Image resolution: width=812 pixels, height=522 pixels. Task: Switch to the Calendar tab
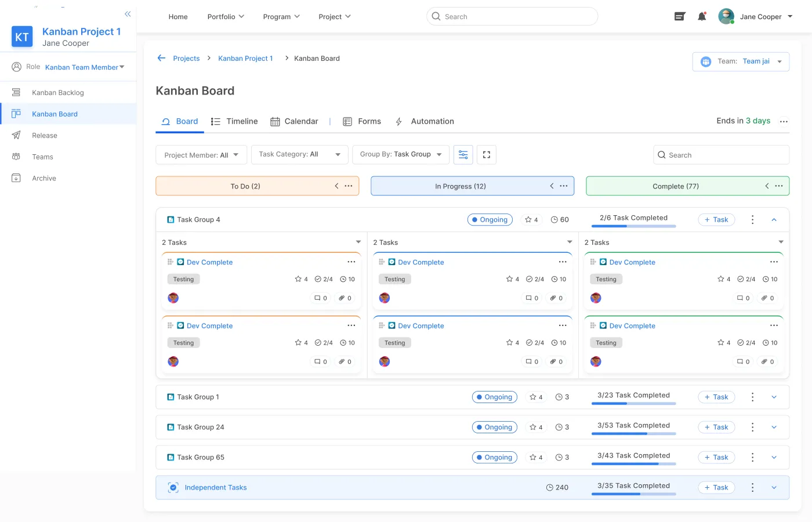pyautogui.click(x=294, y=121)
